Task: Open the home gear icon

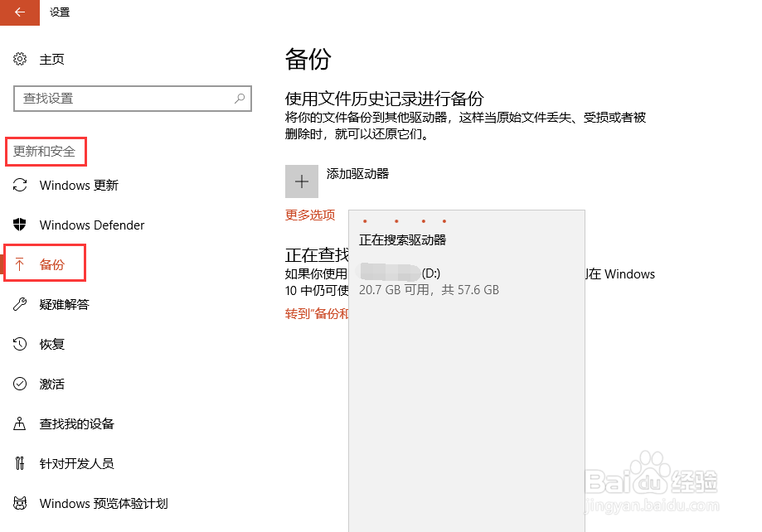Action: 20,59
